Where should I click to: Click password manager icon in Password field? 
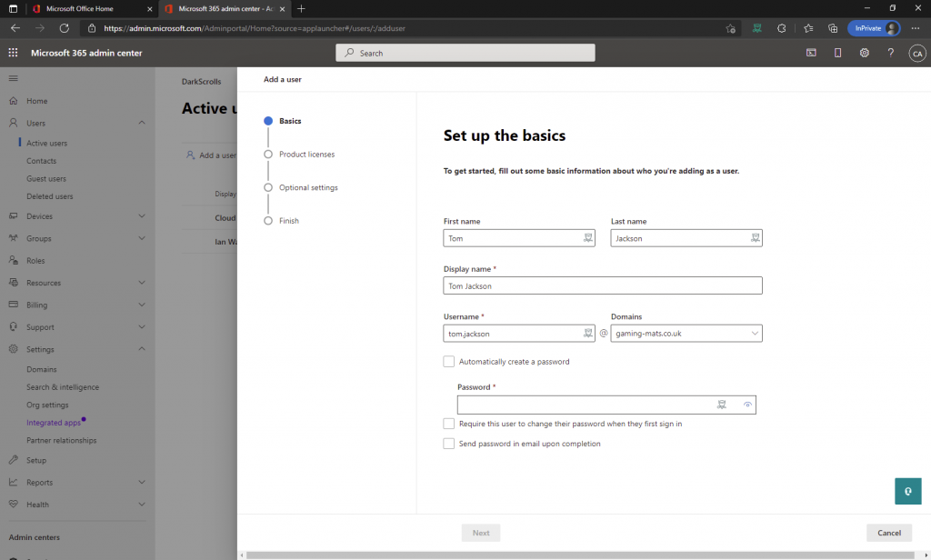(721, 405)
